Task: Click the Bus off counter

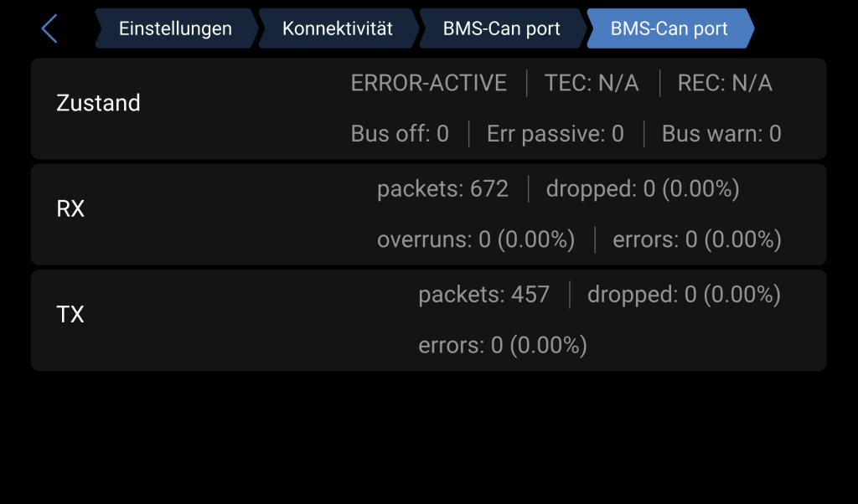Action: pos(400,134)
